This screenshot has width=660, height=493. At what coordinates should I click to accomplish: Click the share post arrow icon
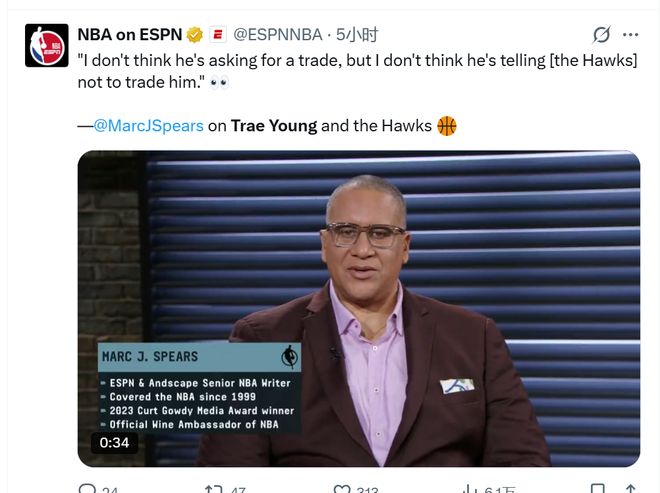tap(632, 489)
